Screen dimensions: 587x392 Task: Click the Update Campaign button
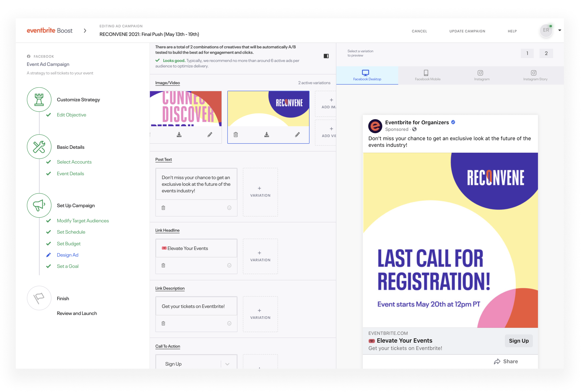tap(467, 31)
